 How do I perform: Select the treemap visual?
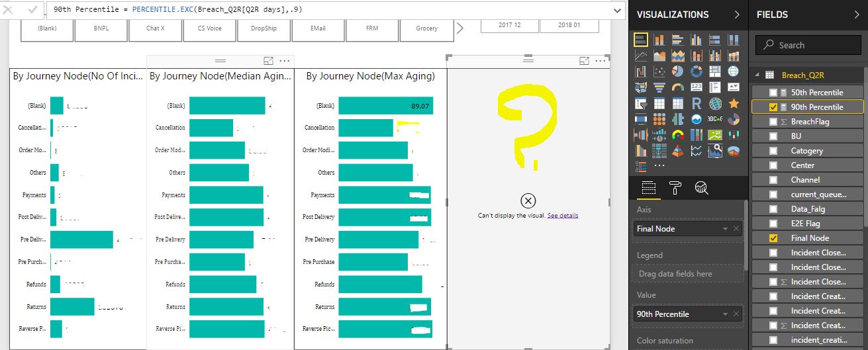pos(715,71)
